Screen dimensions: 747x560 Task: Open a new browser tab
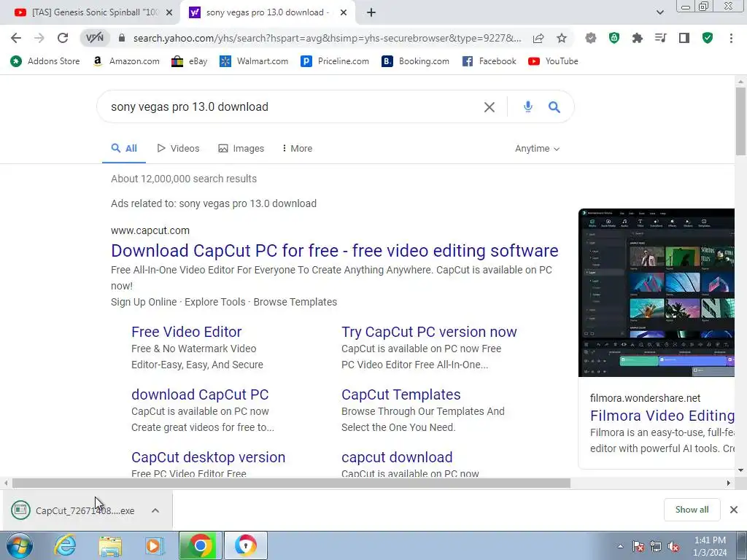coord(371,13)
